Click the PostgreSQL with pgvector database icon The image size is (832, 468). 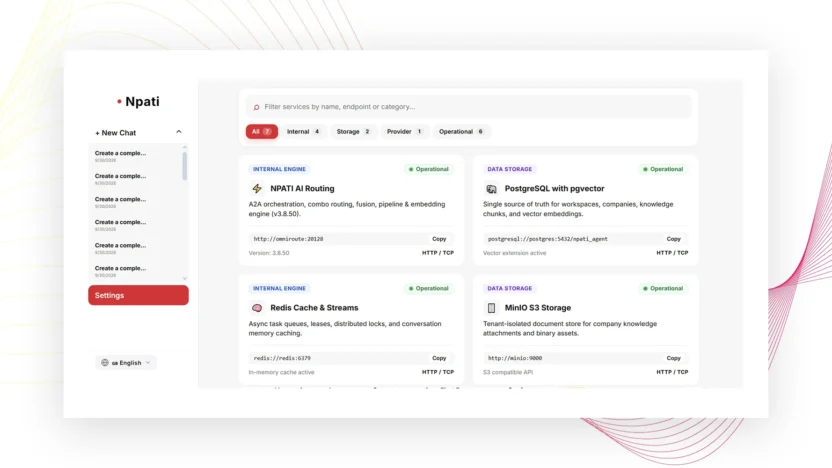(x=491, y=188)
